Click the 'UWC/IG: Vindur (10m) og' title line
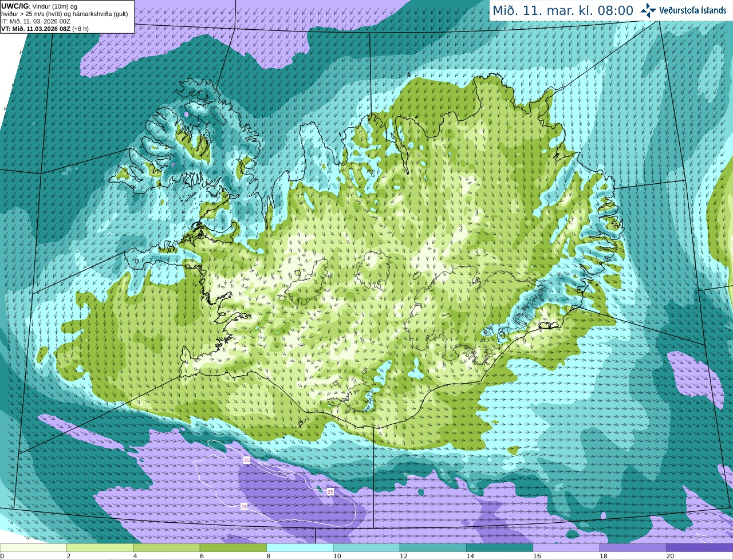The width and height of the screenshot is (733, 560). point(40,6)
